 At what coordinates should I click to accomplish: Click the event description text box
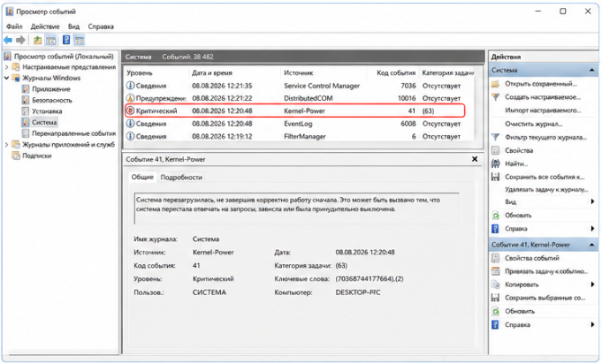point(296,209)
